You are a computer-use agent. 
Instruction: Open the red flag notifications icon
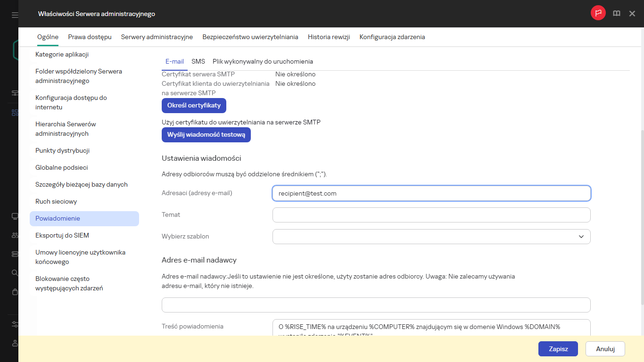click(598, 13)
